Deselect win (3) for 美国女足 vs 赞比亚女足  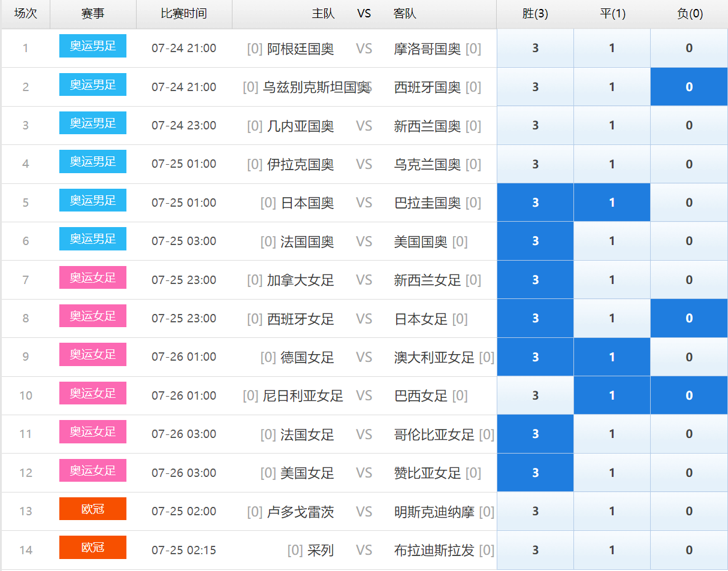[535, 473]
